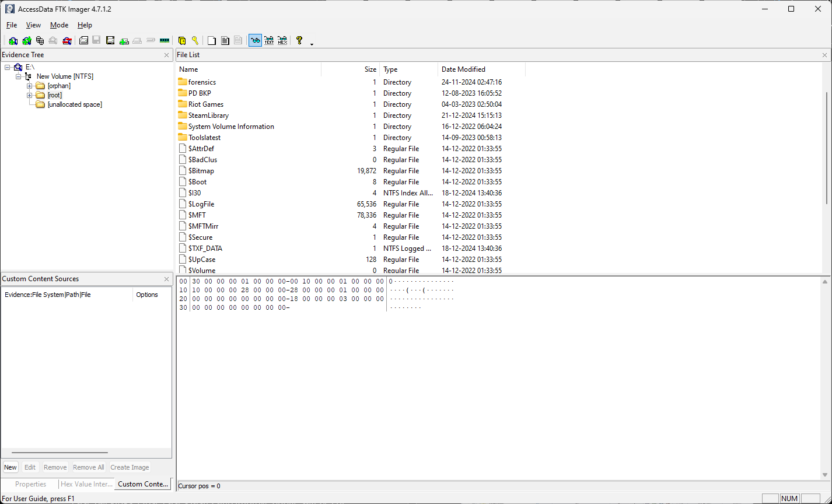Viewport: 832px width, 504px height.
Task: Select the [root] folder in Evidence Tree
Action: [x=55, y=95]
